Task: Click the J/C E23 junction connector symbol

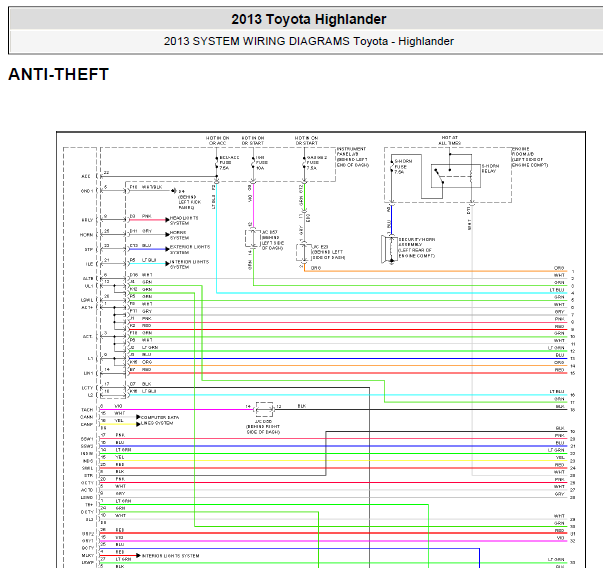Action: [x=304, y=252]
